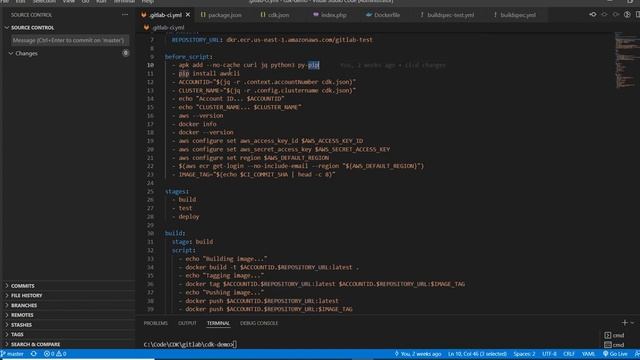
Task: Split the editor with the split icon
Action: coord(638,15)
